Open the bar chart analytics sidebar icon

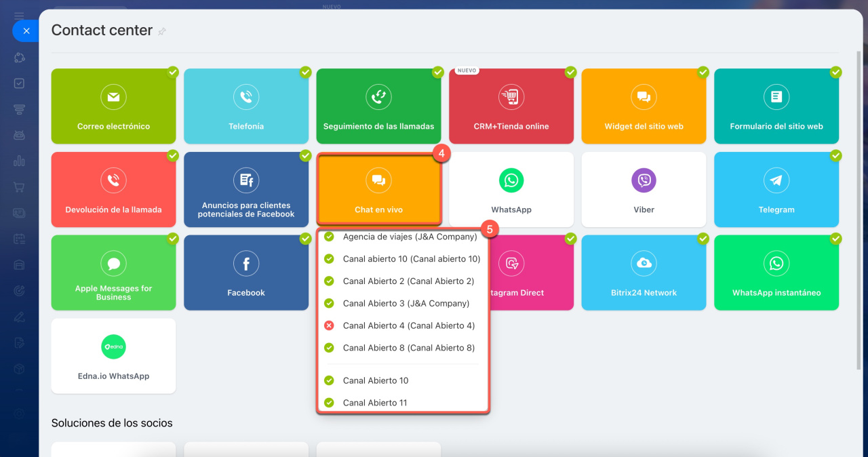19,161
